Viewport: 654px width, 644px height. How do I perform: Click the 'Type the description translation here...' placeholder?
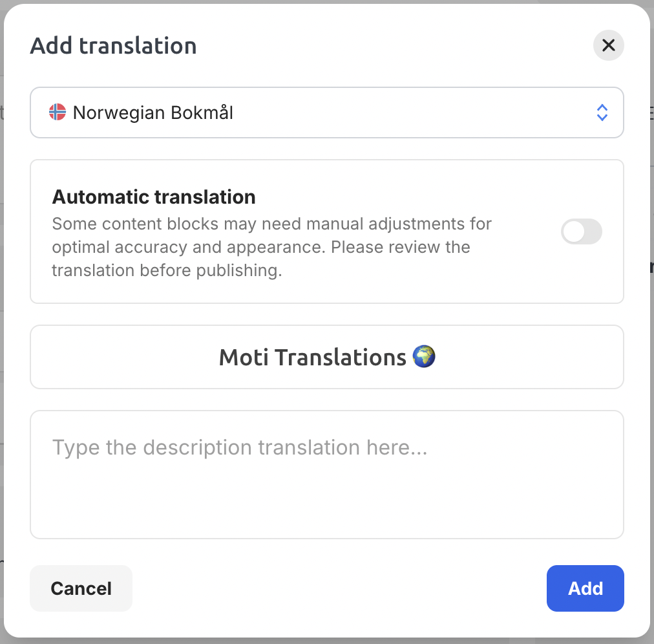click(x=239, y=447)
